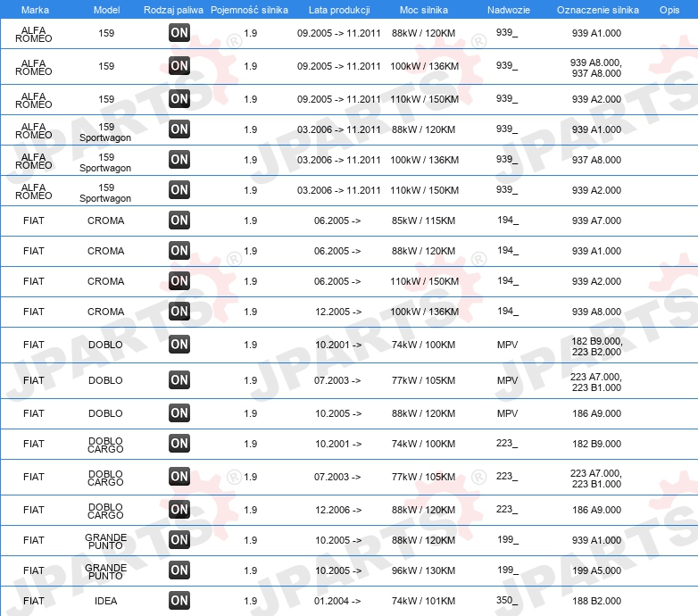Click ON fuel icon in 159 09.2005 120KM row
Image resolution: width=698 pixels, height=616 pixels.
[179, 32]
